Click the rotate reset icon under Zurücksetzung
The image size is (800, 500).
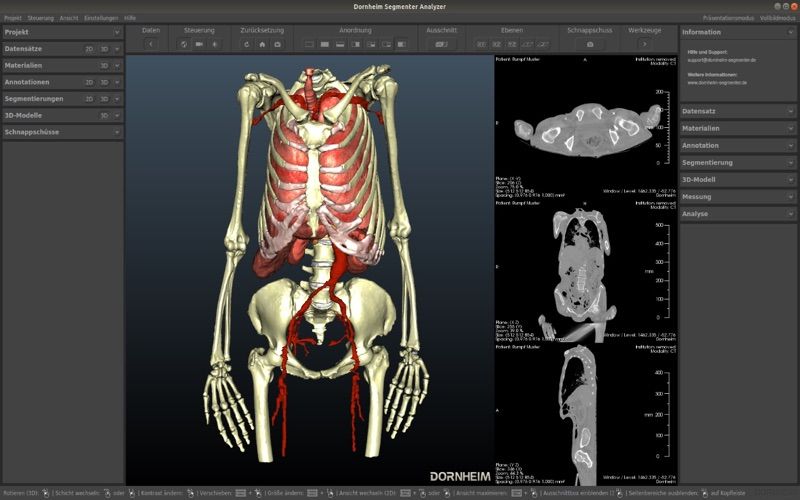(x=247, y=44)
